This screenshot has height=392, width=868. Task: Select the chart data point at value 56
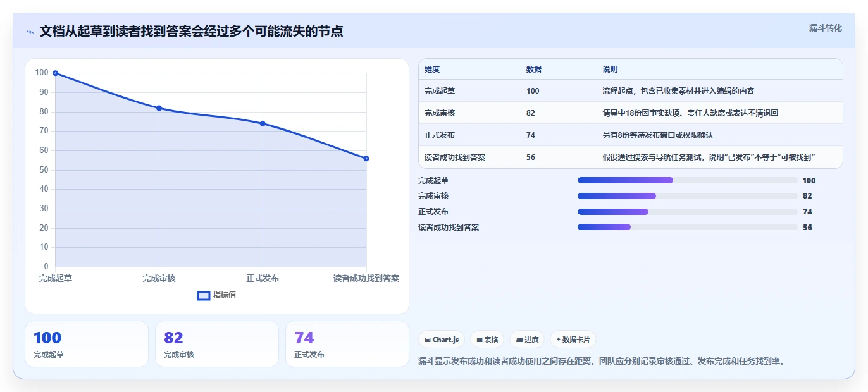click(x=366, y=158)
